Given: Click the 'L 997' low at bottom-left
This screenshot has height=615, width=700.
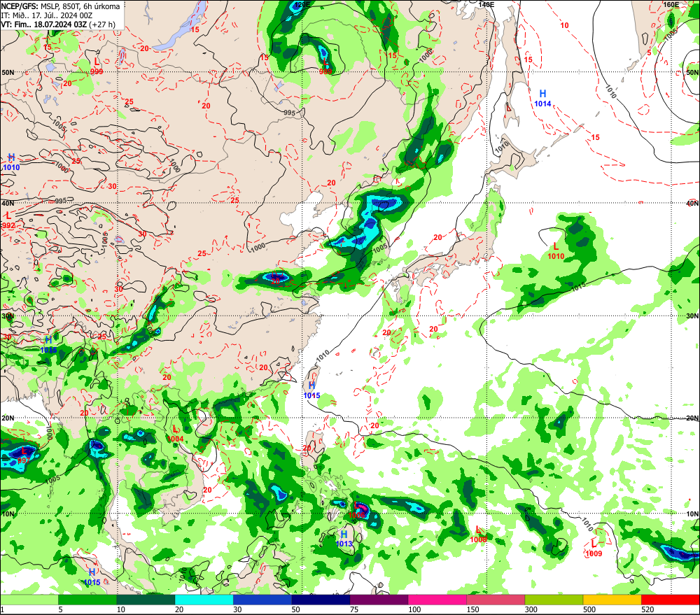Looking at the screenshot, I should [x=24, y=455].
